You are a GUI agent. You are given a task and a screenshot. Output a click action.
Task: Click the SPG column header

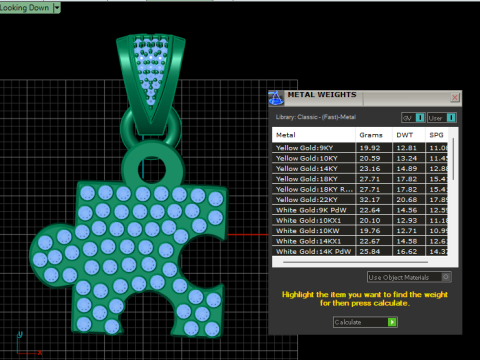click(x=437, y=135)
